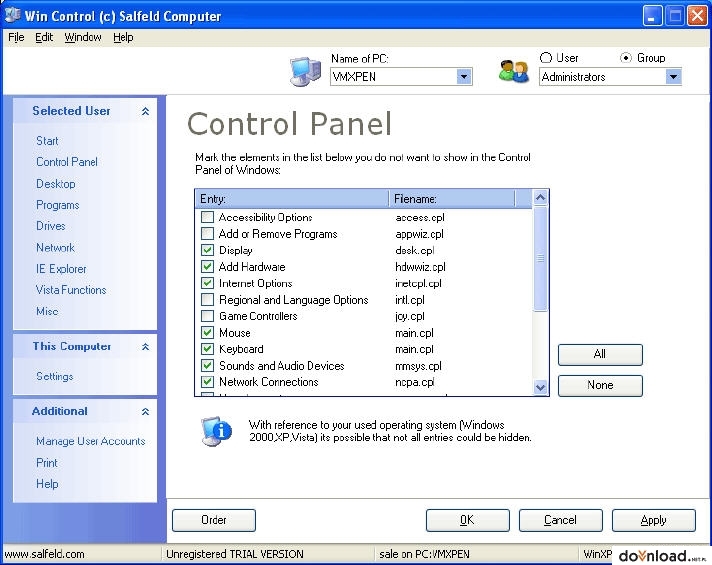The height and width of the screenshot is (565, 712).
Task: Collapse the Selected User panel
Action: click(145, 111)
